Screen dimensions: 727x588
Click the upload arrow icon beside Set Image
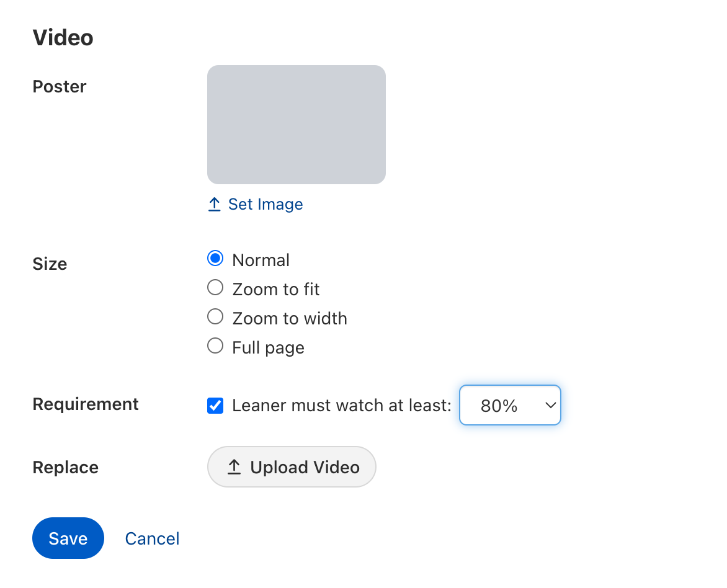(x=215, y=205)
